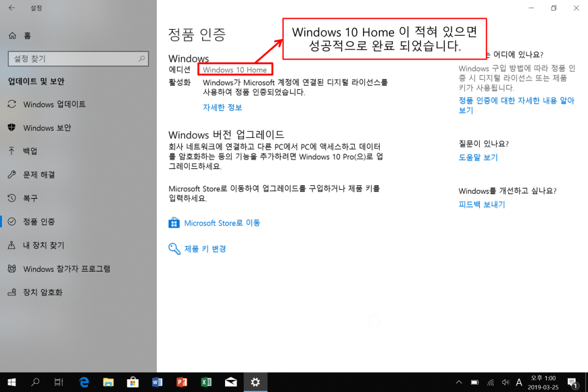Click the battery icon in the system tray
The height and width of the screenshot is (392, 588).
click(474, 383)
